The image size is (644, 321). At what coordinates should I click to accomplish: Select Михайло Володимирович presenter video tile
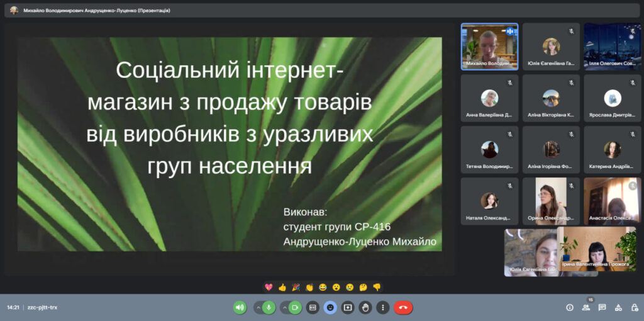pyautogui.click(x=489, y=46)
